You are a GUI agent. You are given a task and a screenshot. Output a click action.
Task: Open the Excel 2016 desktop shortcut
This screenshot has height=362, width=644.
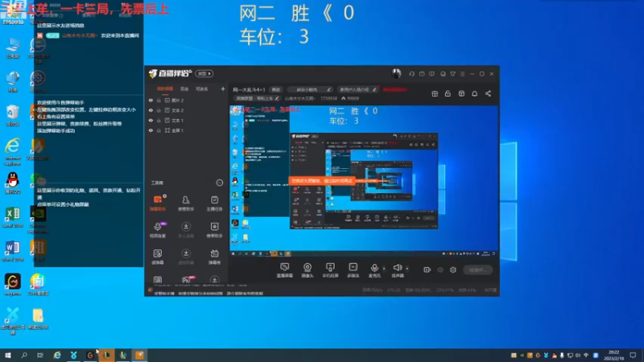pos(13,217)
